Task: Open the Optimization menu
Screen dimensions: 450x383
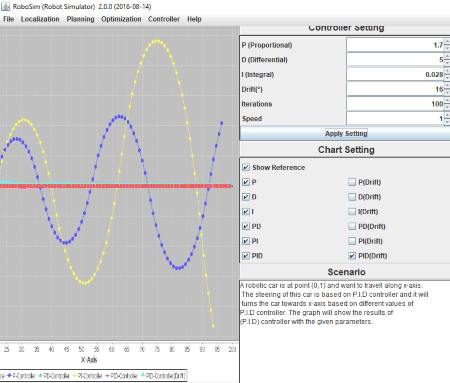Action: coord(121,19)
